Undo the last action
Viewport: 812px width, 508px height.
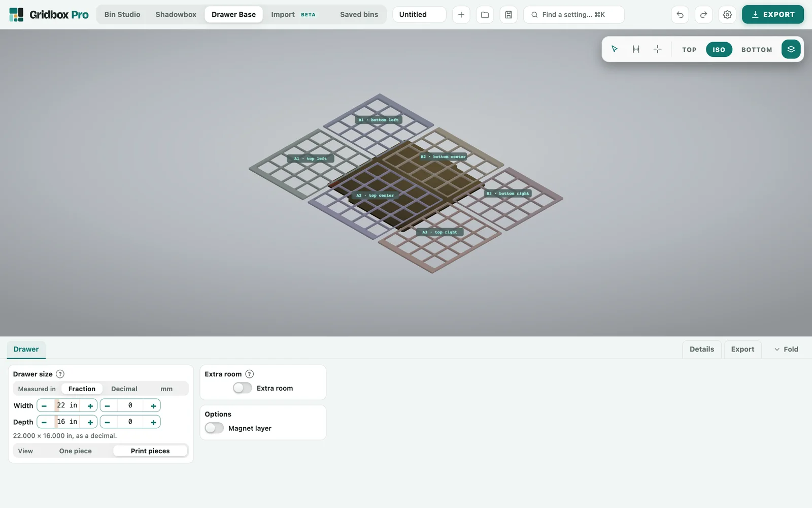point(680,15)
